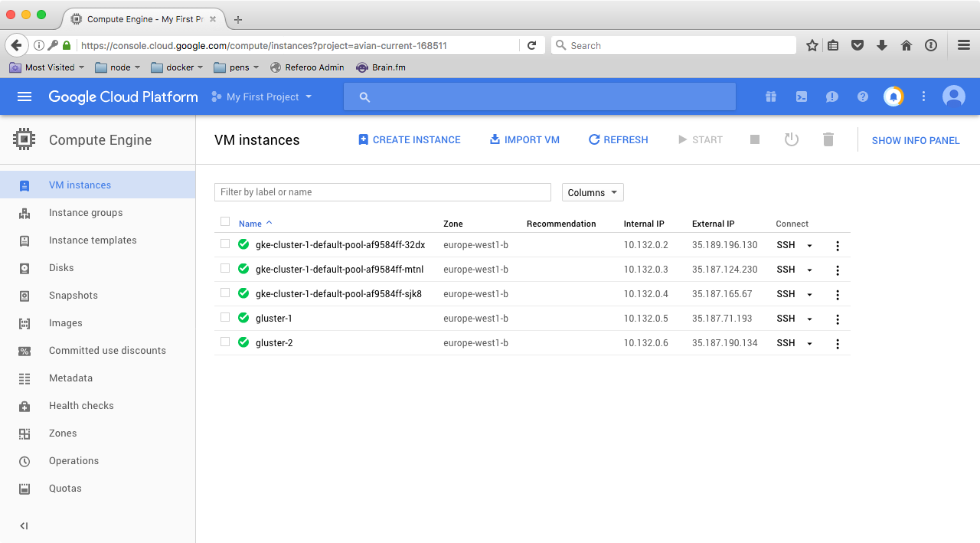Click the stop instance square icon
Viewport: 980px width, 543px height.
click(755, 139)
